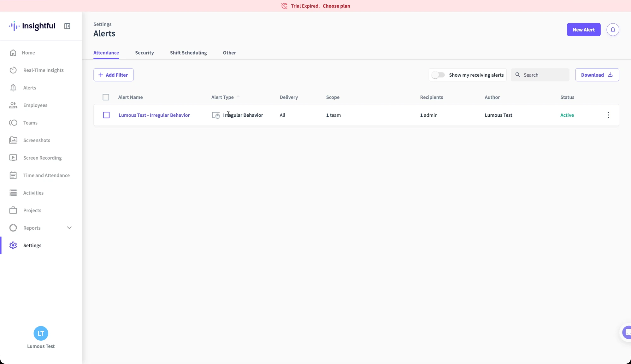Check the Lumous Test alert checkbox
631x364 pixels.
(106, 115)
